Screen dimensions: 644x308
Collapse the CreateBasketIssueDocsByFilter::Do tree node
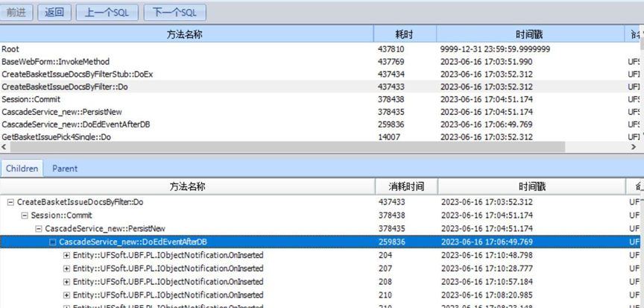(11, 202)
